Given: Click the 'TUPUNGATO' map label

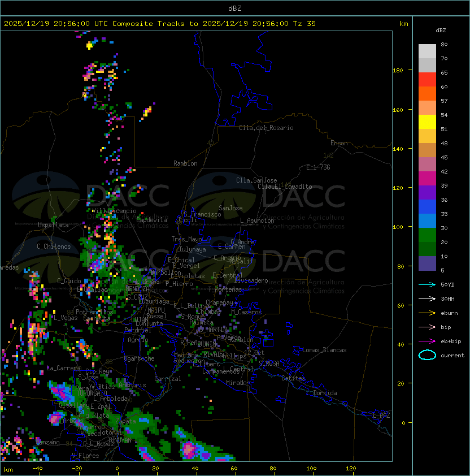Looking at the screenshot, I should point(92,393).
